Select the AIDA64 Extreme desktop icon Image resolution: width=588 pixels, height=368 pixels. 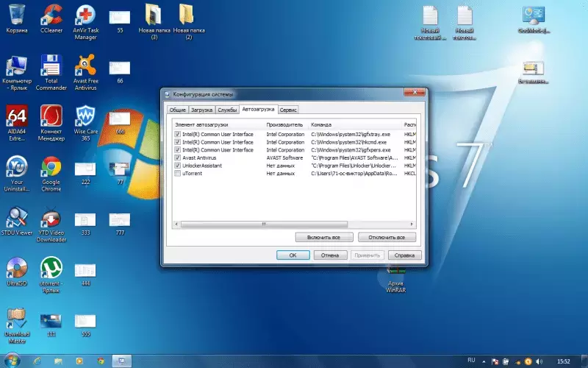click(17, 123)
